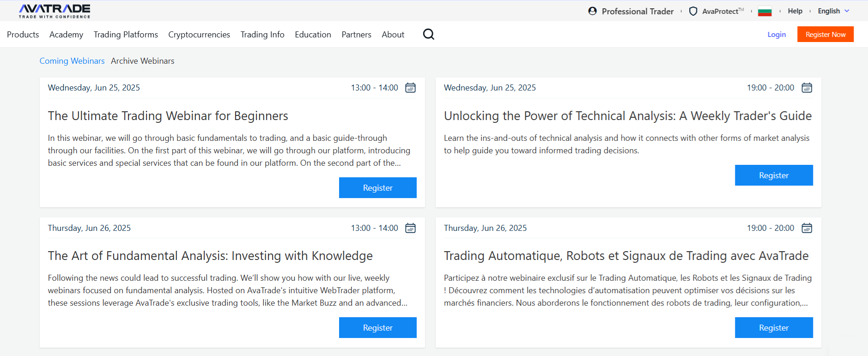Open the Products menu
868x356 pixels.
tap(23, 35)
